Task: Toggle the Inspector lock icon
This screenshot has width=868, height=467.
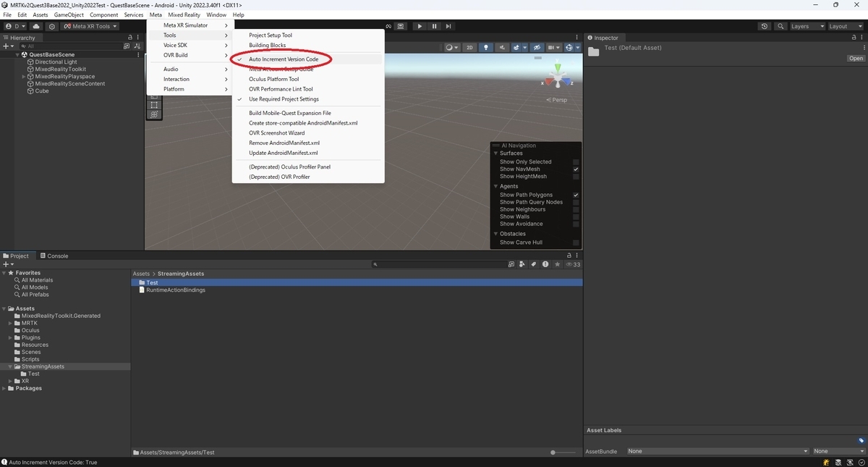Action: point(854,38)
